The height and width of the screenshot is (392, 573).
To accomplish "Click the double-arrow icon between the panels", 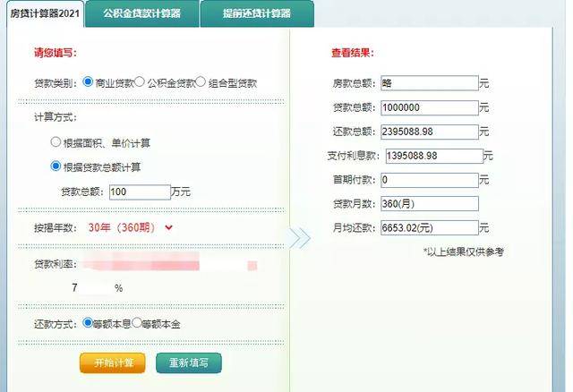I will 300,239.
